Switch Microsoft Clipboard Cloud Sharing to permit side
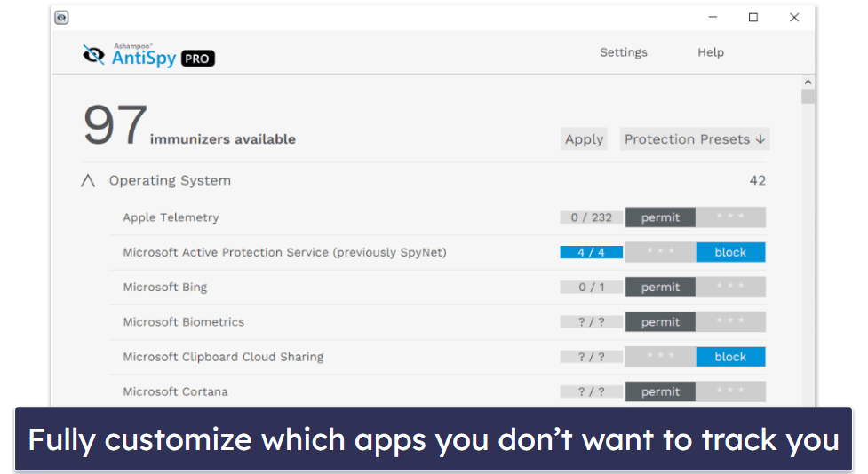The image size is (868, 474). pyautogui.click(x=660, y=357)
